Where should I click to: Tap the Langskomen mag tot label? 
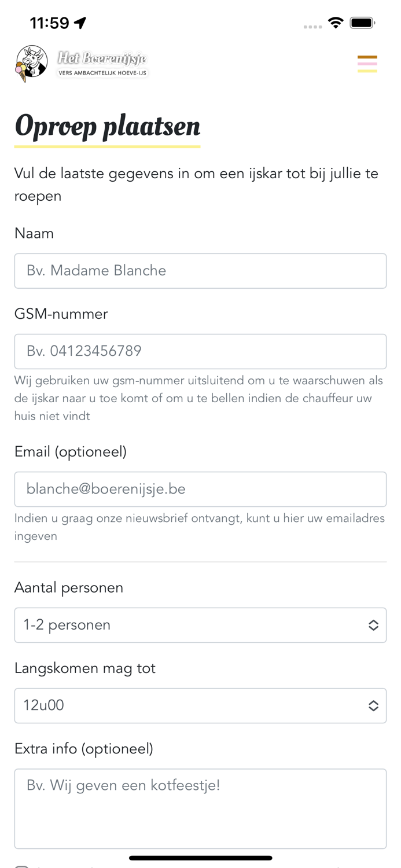[x=85, y=668]
